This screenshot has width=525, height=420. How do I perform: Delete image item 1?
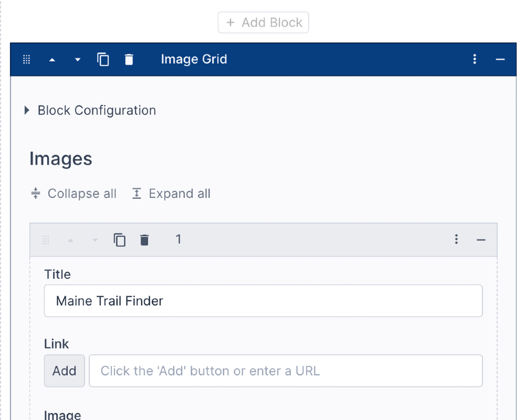(x=145, y=240)
